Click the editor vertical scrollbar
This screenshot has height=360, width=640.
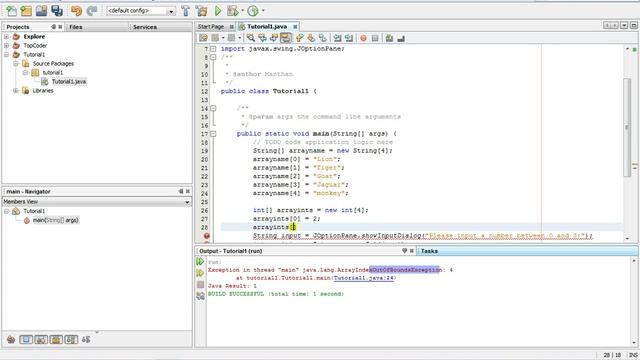(627, 127)
